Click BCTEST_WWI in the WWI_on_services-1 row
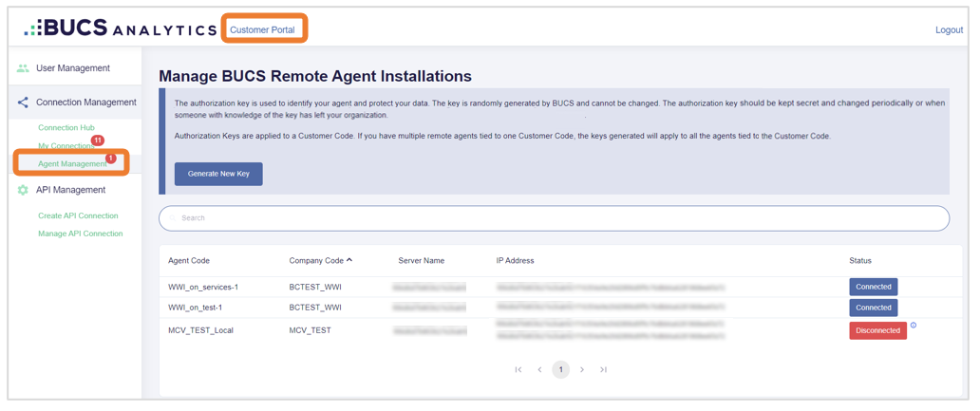 point(315,288)
